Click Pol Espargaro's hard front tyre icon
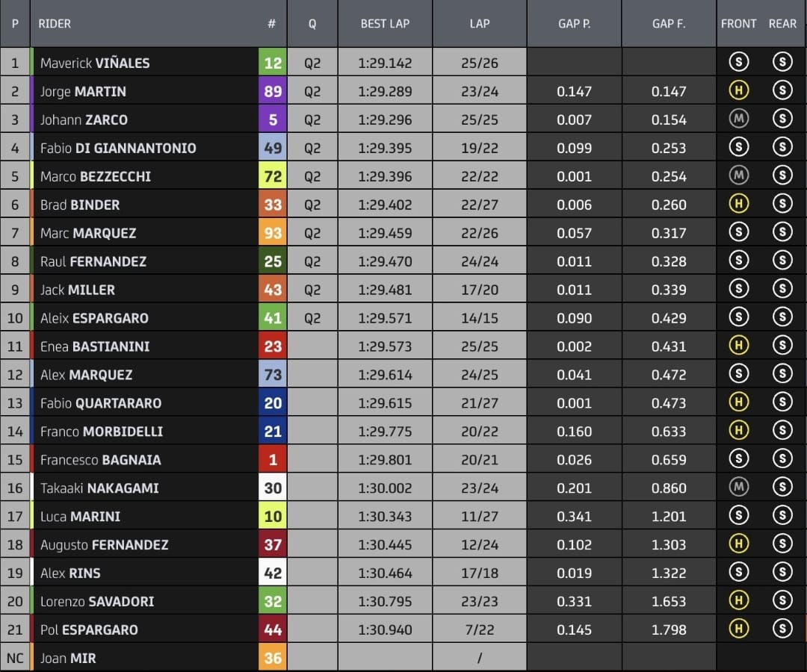Viewport: 807px width, 672px height. click(x=738, y=629)
